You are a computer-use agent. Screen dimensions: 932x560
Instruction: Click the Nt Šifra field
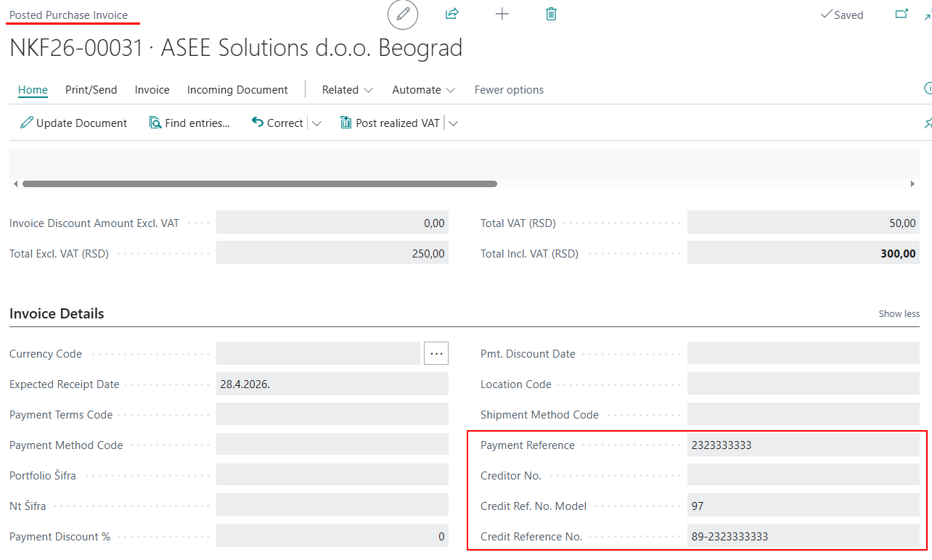tap(332, 506)
